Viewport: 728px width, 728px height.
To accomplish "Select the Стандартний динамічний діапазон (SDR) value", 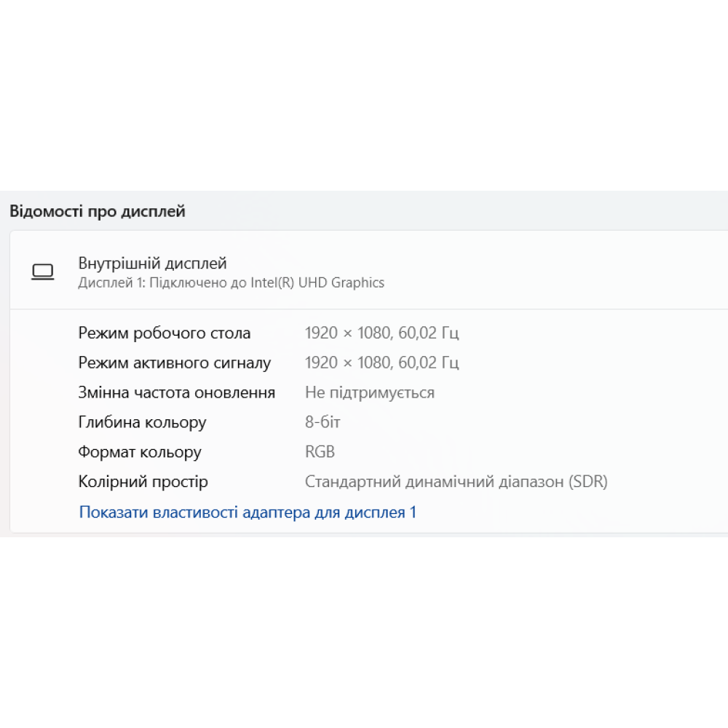I will point(456,482).
